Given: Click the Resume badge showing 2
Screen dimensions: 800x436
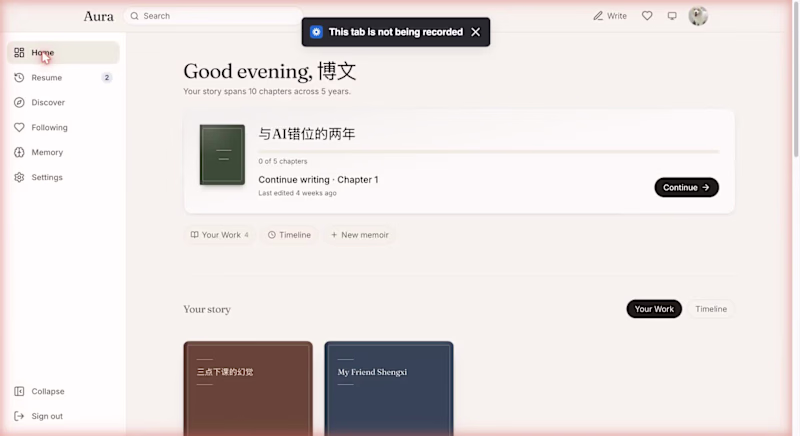Looking at the screenshot, I should (x=107, y=78).
